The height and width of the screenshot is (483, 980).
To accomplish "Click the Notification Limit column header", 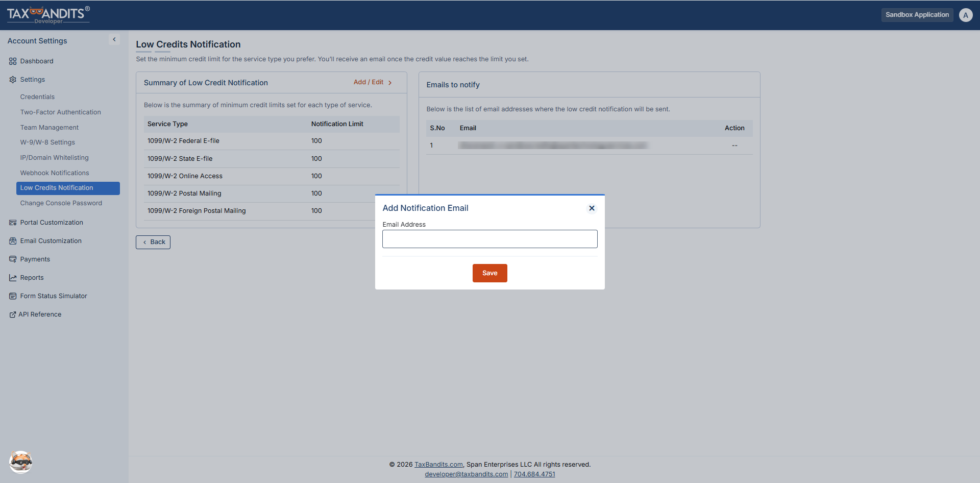I will [x=337, y=124].
